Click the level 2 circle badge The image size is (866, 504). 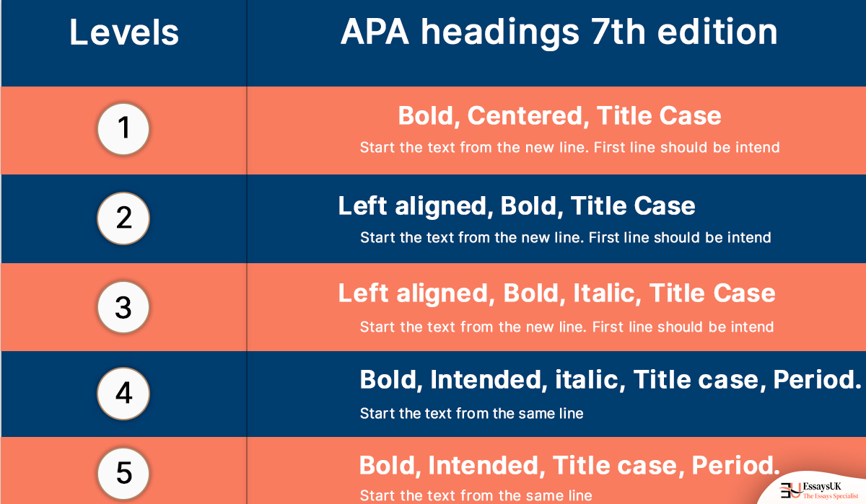point(123,218)
